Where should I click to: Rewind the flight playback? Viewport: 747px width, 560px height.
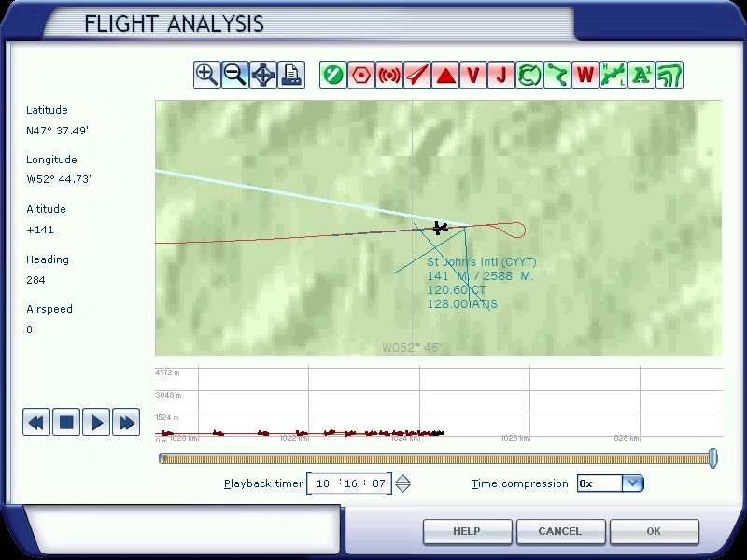click(x=36, y=422)
